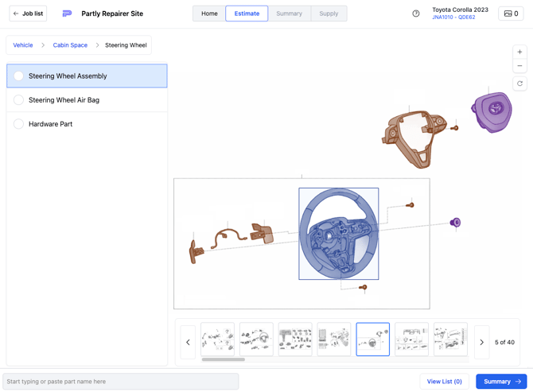533x392 pixels.
Task: Go to previous diagram thumbnails page
Action: [x=188, y=342]
